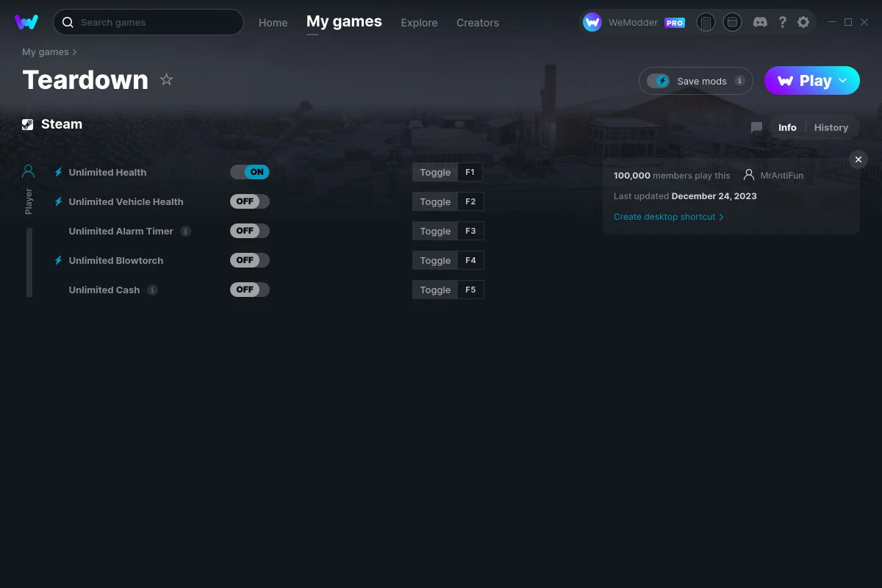Click the Save mods info icon
Viewport: 882px width, 588px height.
point(739,81)
